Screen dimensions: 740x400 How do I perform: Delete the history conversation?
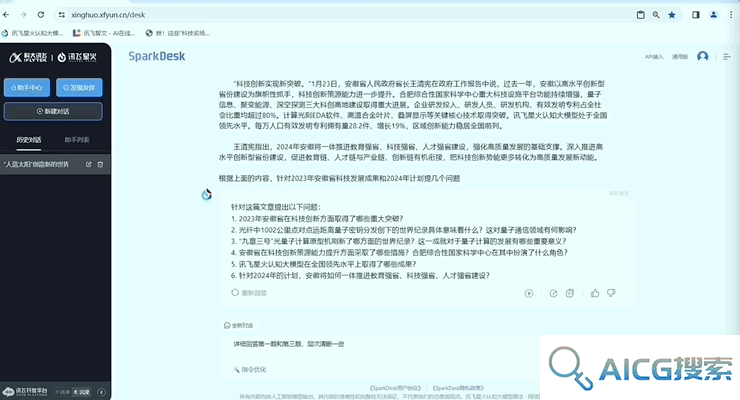click(x=100, y=165)
